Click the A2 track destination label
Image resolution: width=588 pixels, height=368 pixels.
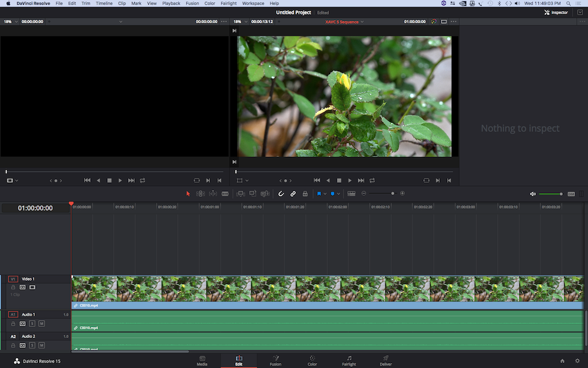[x=13, y=337]
